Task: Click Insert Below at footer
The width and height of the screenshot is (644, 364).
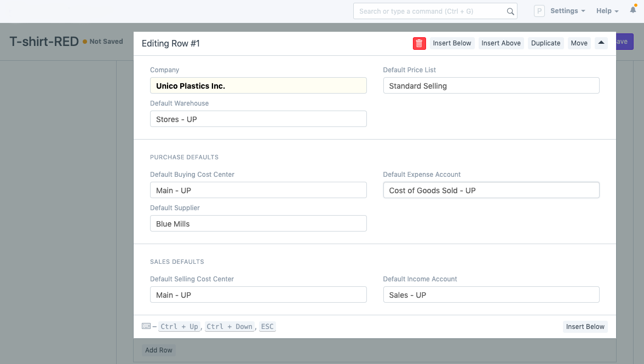Action: [585, 327]
